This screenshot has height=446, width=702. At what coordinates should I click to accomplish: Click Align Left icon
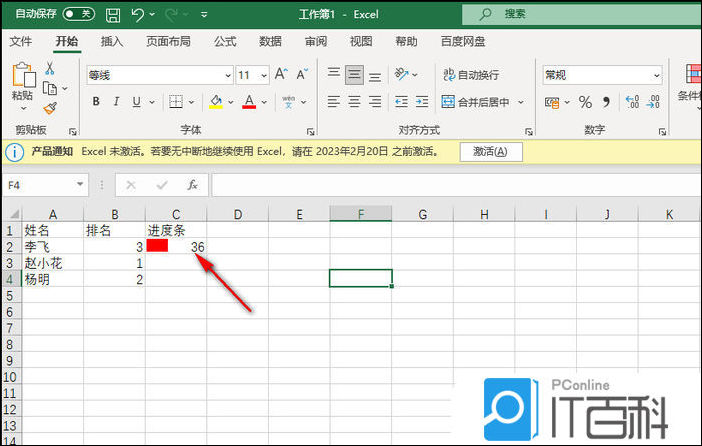tap(334, 102)
